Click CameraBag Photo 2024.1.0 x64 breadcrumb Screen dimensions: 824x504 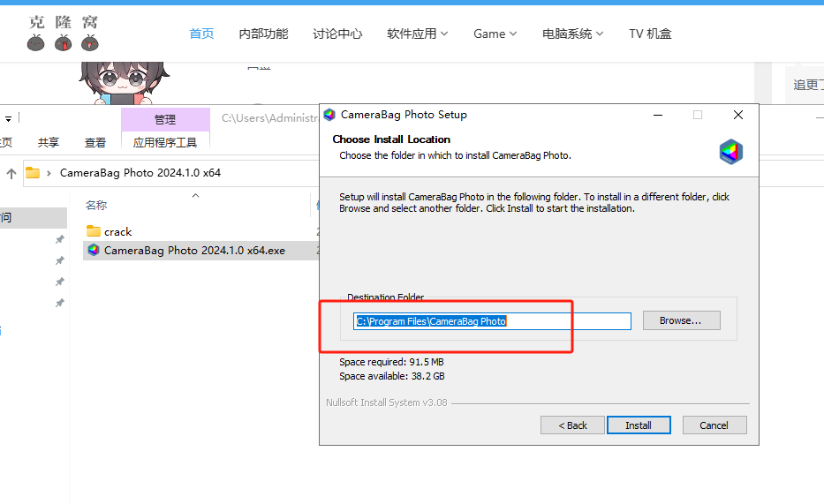click(140, 173)
